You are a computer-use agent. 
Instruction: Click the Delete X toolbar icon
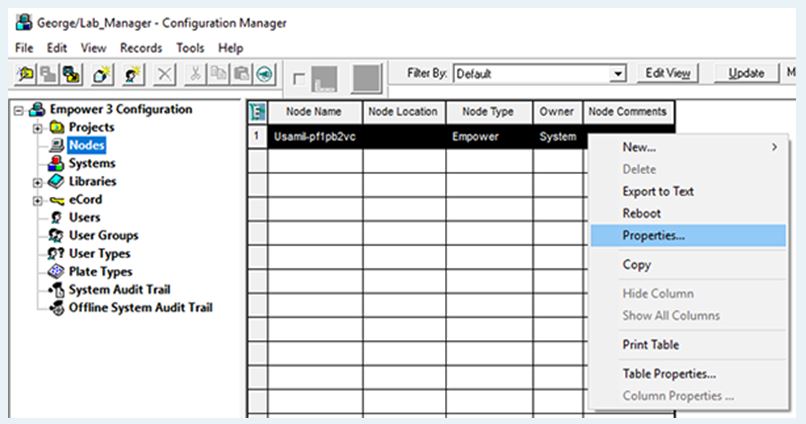click(166, 75)
